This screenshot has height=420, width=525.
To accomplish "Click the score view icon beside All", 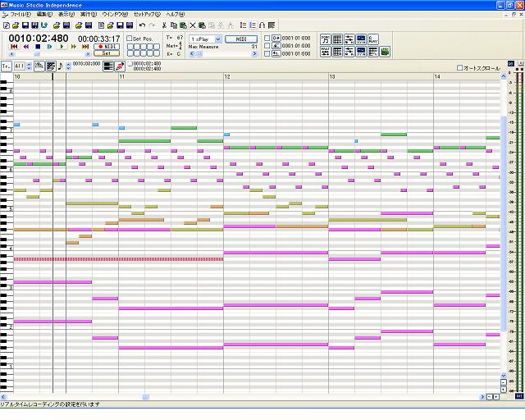I will pos(51,66).
